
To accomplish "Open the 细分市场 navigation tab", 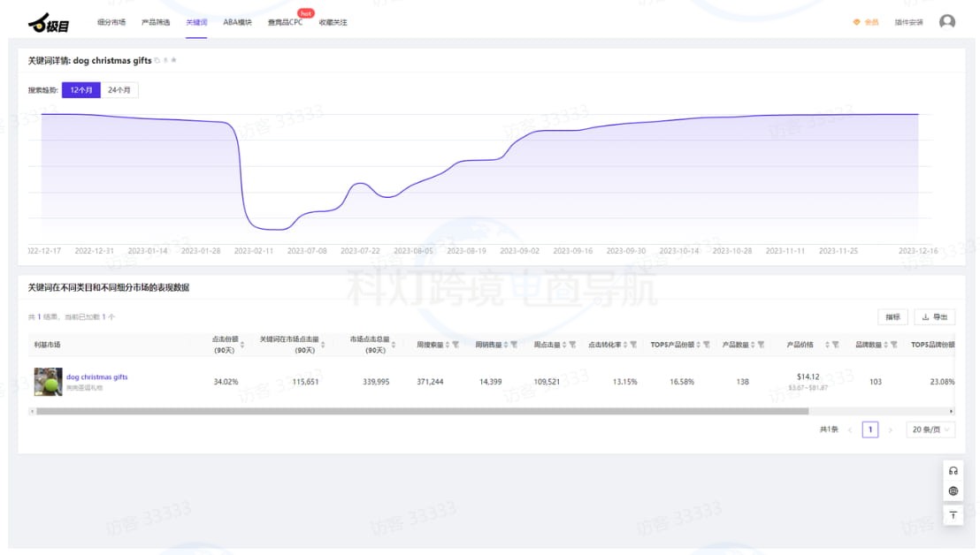I will pyautogui.click(x=111, y=22).
